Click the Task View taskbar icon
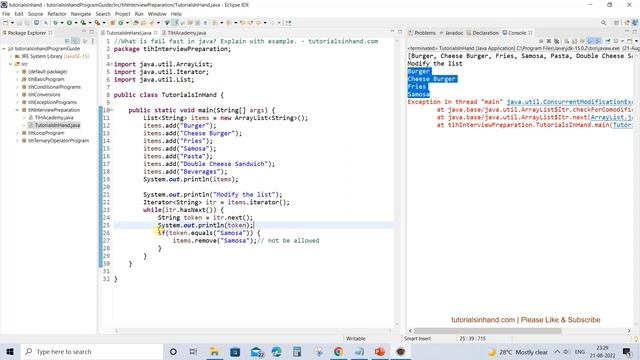The image size is (640, 360). (x=193, y=351)
